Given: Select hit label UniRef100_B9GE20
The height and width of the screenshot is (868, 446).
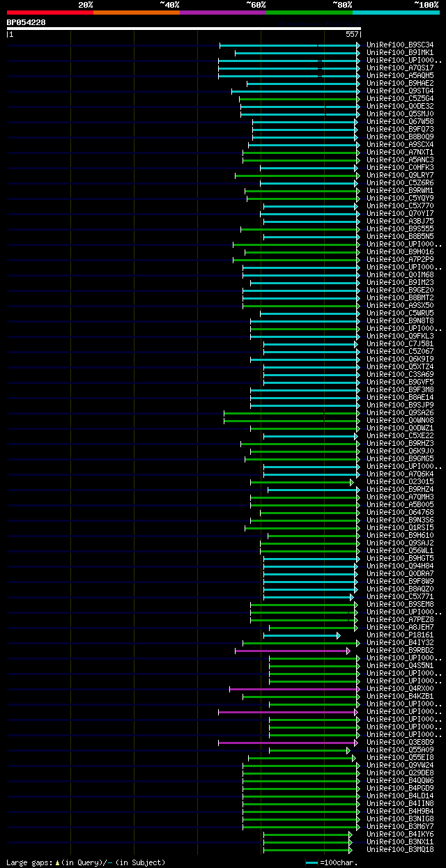Looking at the screenshot, I should [x=400, y=290].
